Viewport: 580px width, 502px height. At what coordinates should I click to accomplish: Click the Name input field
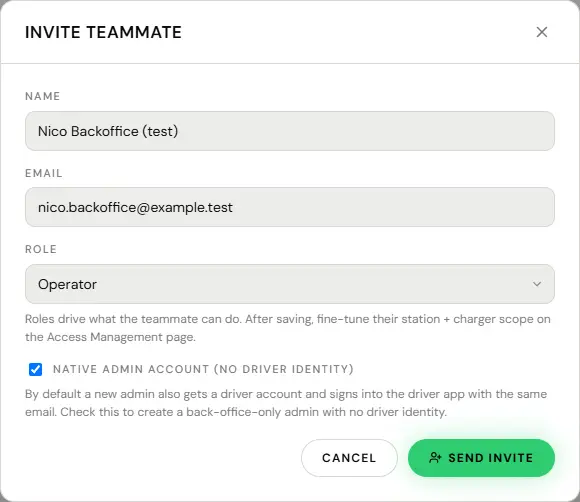(290, 131)
